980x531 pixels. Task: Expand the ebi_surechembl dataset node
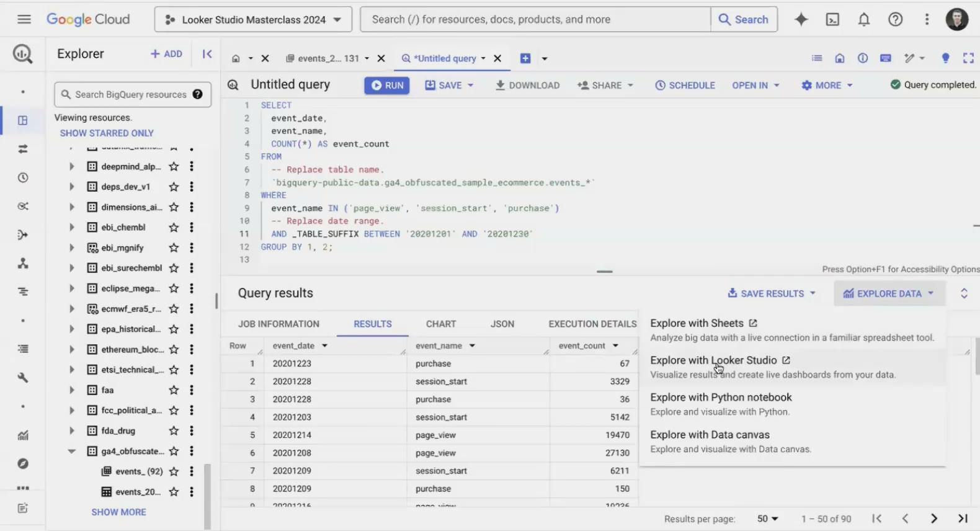pyautogui.click(x=71, y=268)
